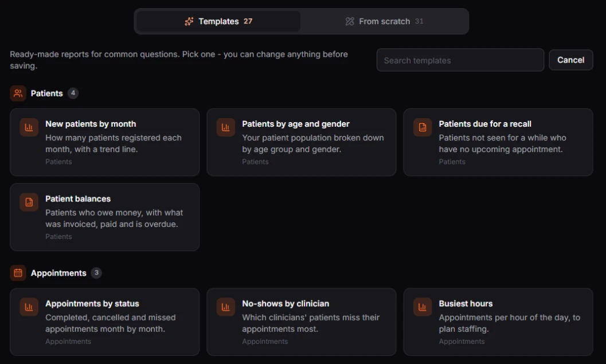Click the 31 count beside From scratch

point(419,21)
